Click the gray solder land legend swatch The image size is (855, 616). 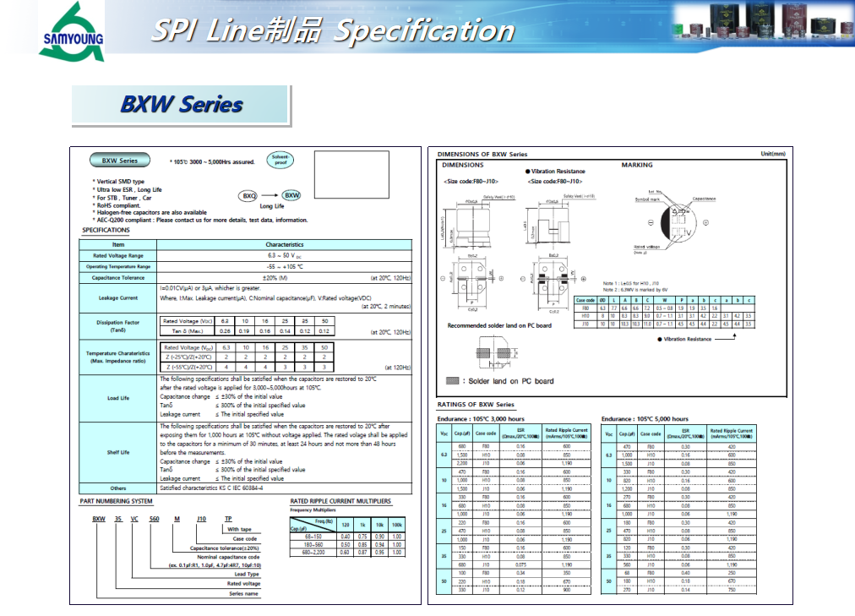[x=452, y=380]
